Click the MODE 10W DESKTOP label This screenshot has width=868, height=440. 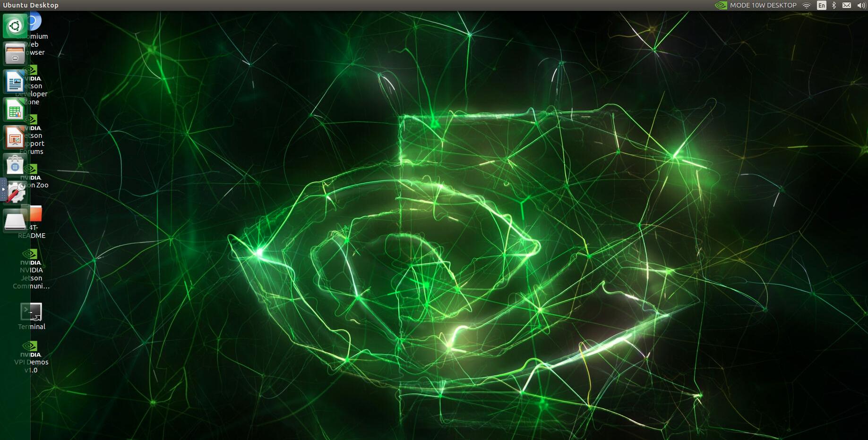click(x=763, y=5)
